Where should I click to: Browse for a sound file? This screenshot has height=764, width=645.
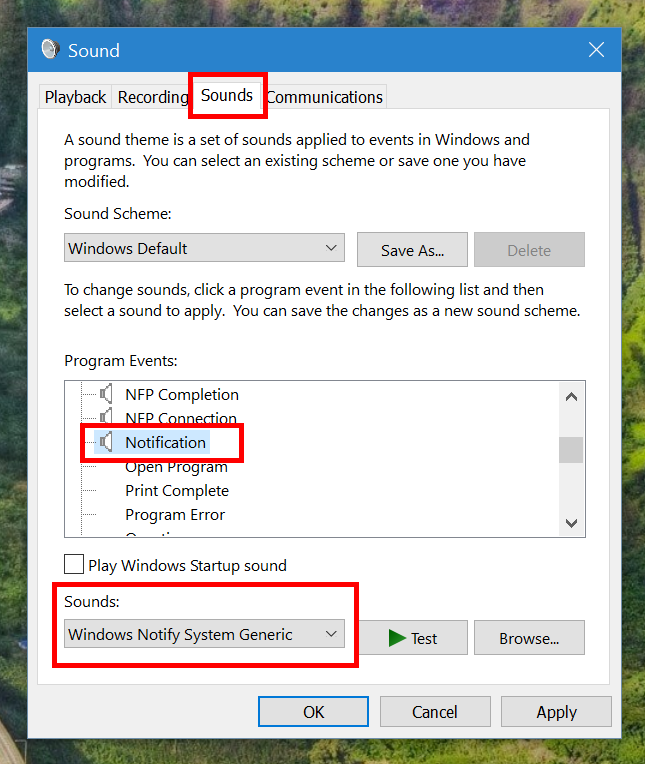pyautogui.click(x=529, y=638)
